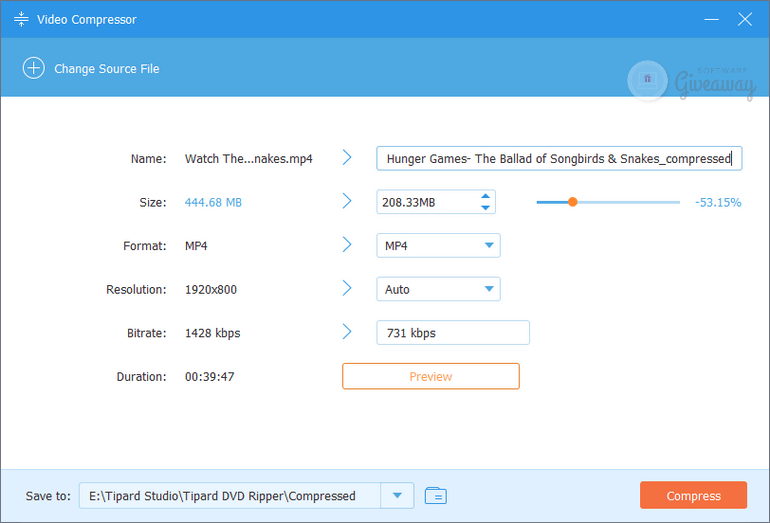Click Change Source File text
Screen dimensions: 770x523
click(107, 69)
